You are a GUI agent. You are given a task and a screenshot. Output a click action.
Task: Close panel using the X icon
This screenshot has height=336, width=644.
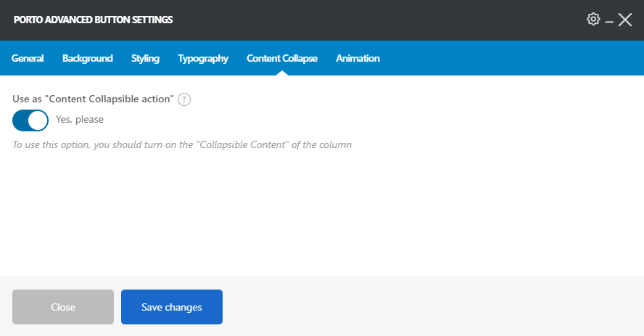point(625,20)
